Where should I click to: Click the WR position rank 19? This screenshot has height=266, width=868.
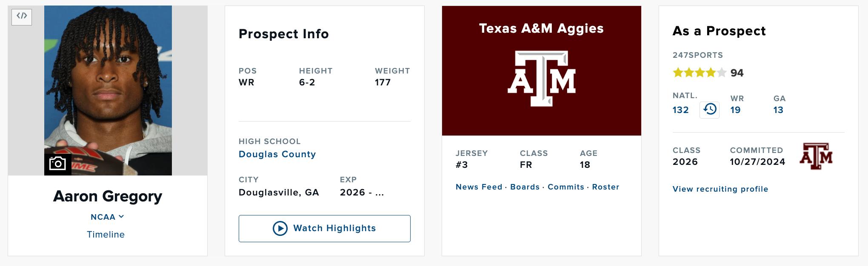(x=735, y=110)
